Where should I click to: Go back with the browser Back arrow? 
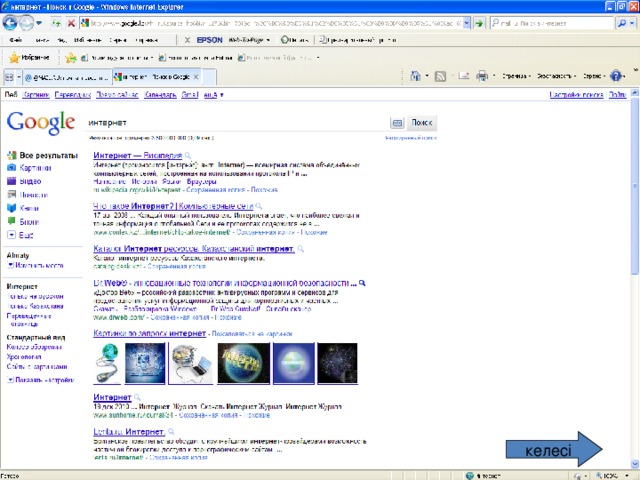pyautogui.click(x=9, y=23)
